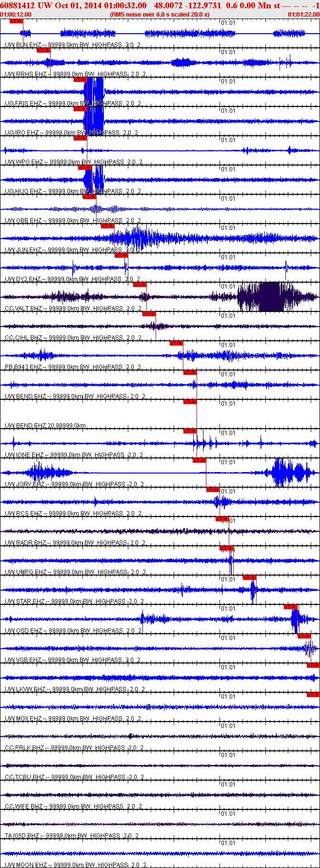Click the pick flag on UW OSD trace
The width and height of the screenshot is (320, 868).
pos(291,607)
